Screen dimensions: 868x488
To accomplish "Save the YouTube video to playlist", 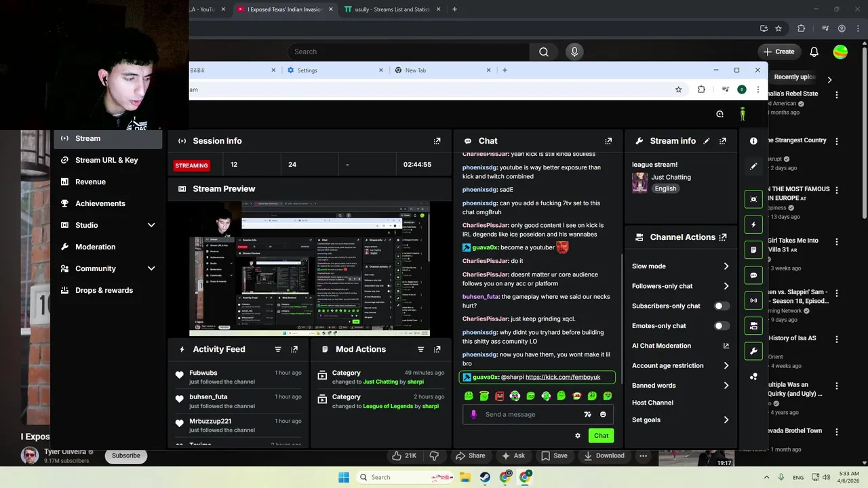I will click(x=554, y=455).
